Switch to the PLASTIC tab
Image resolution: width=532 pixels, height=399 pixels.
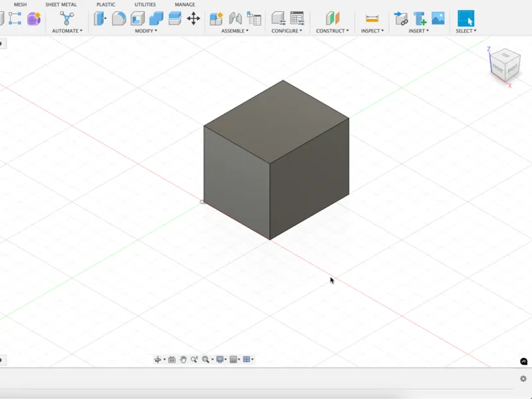pos(106,5)
